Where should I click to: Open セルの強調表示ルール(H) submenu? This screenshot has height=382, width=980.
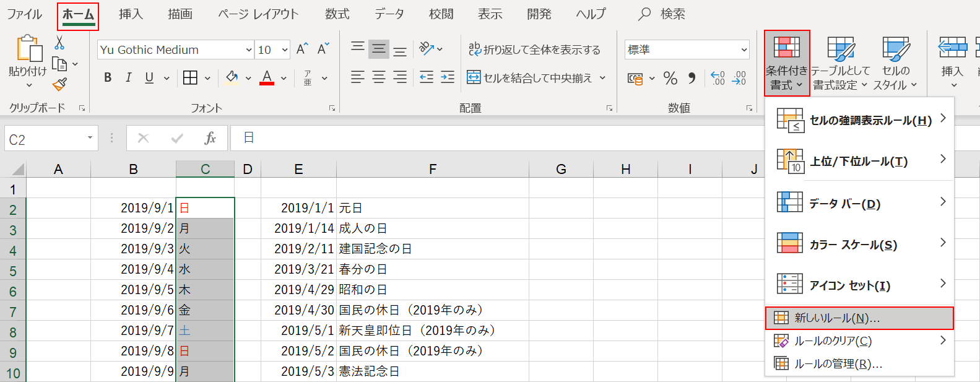point(860,120)
